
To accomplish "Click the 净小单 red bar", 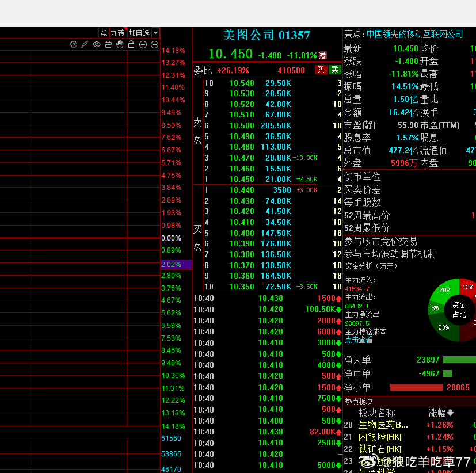I will point(416,387).
